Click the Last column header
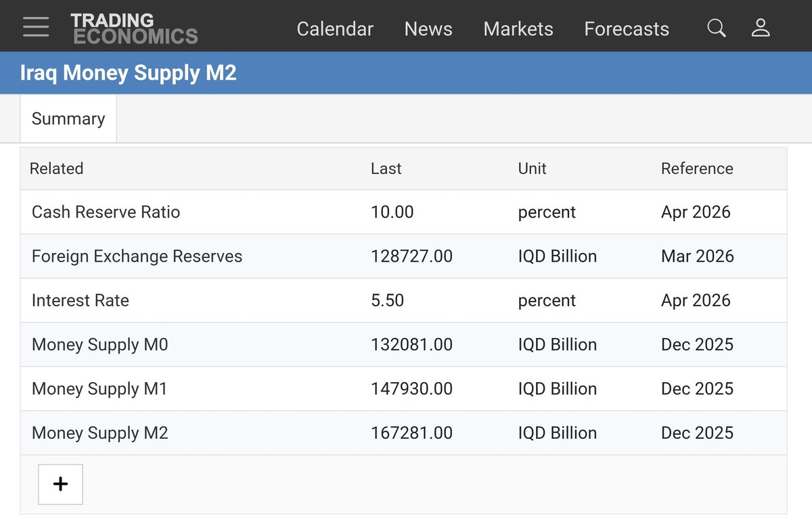812x524 pixels. click(386, 168)
